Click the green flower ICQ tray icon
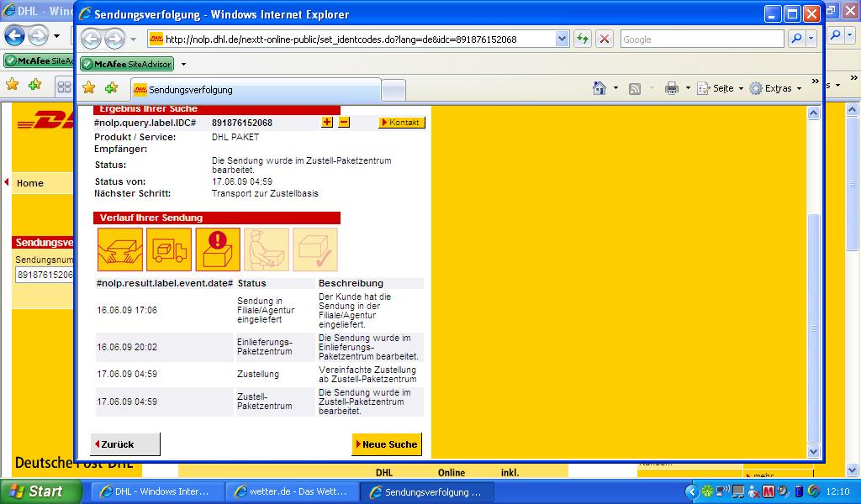861x504 pixels. 707,491
